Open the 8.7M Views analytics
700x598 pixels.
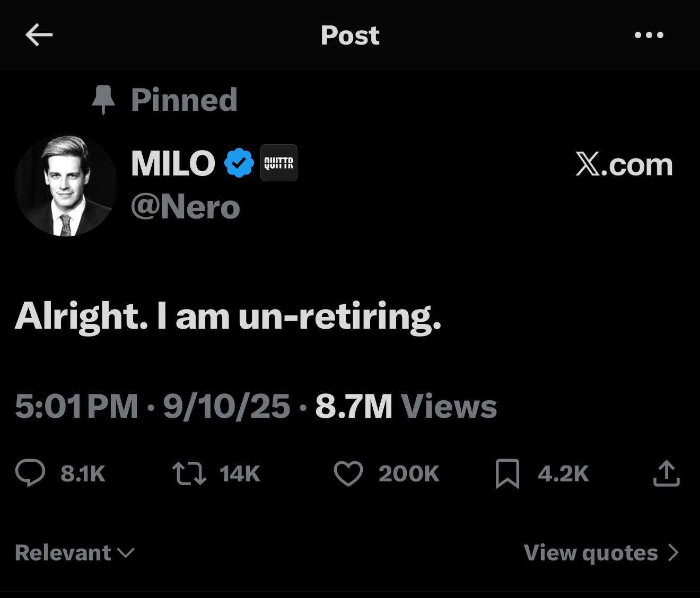[x=406, y=407]
